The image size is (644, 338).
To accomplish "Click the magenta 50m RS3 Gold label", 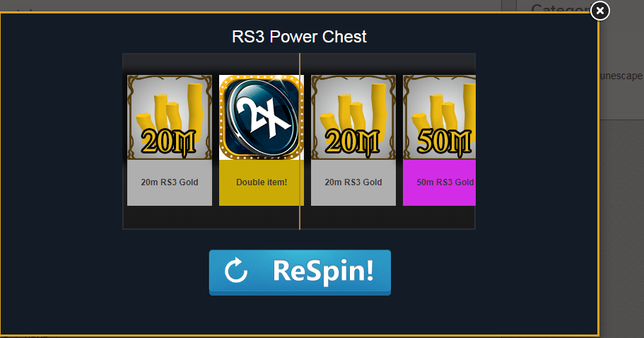I will 439,182.
